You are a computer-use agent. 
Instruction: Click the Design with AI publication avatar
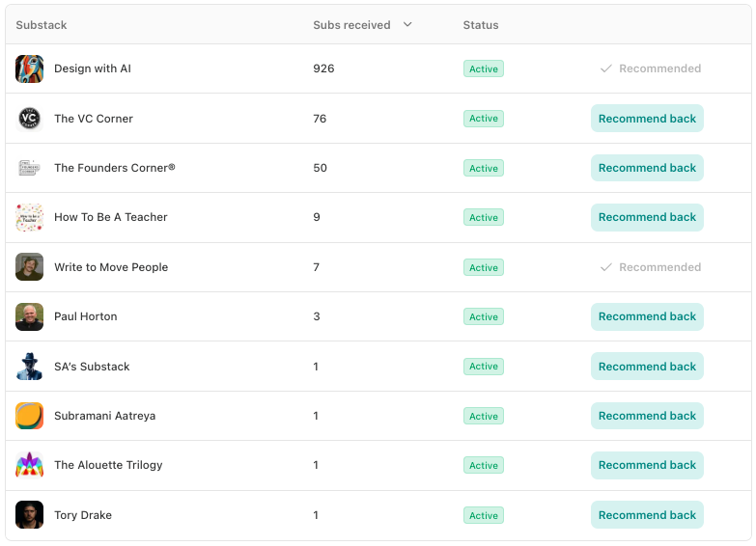30,68
